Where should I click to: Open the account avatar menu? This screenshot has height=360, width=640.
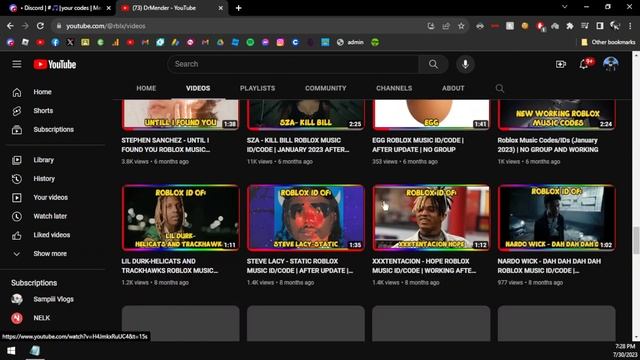click(x=611, y=64)
